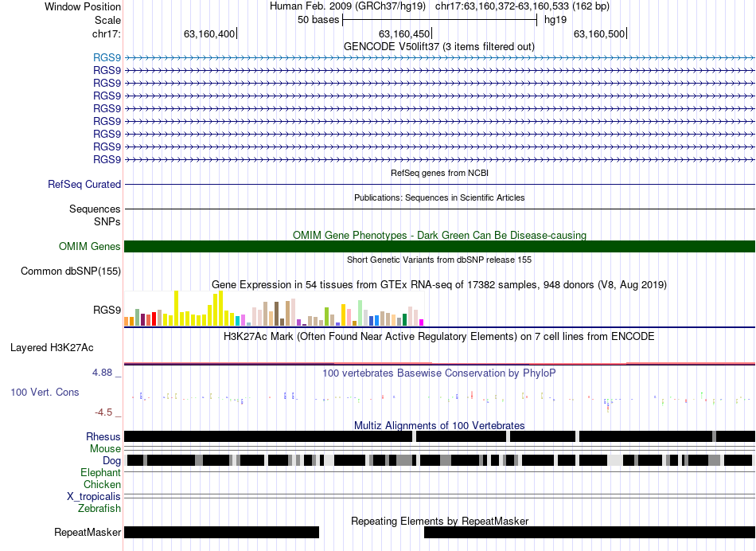Viewport: 756px width, 551px height.
Task: Click the right RepeatMasker black block
Action: click(x=590, y=532)
